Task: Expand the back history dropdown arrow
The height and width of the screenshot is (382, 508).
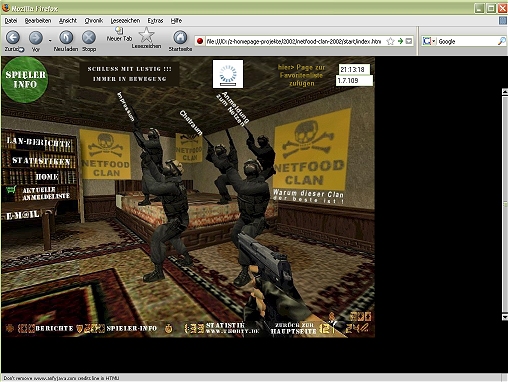Action: (x=50, y=41)
